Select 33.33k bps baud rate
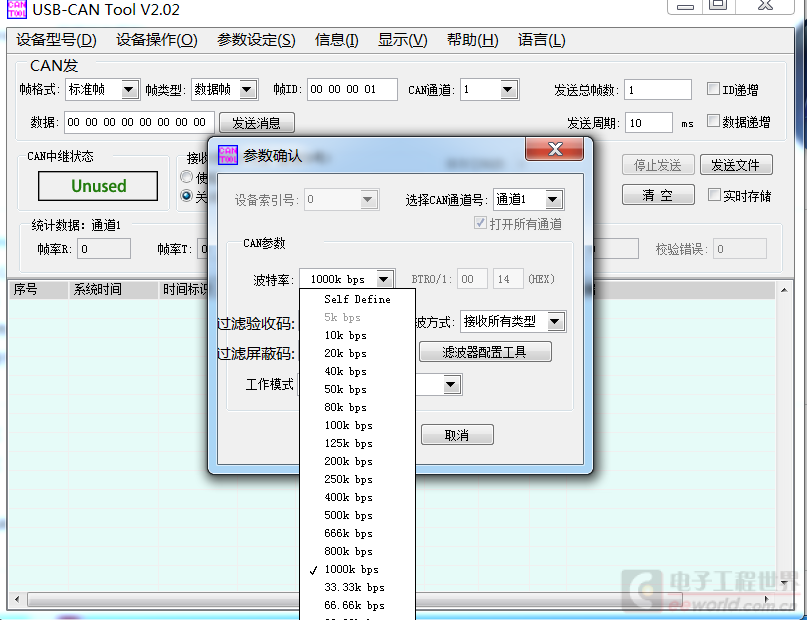 pyautogui.click(x=357, y=588)
